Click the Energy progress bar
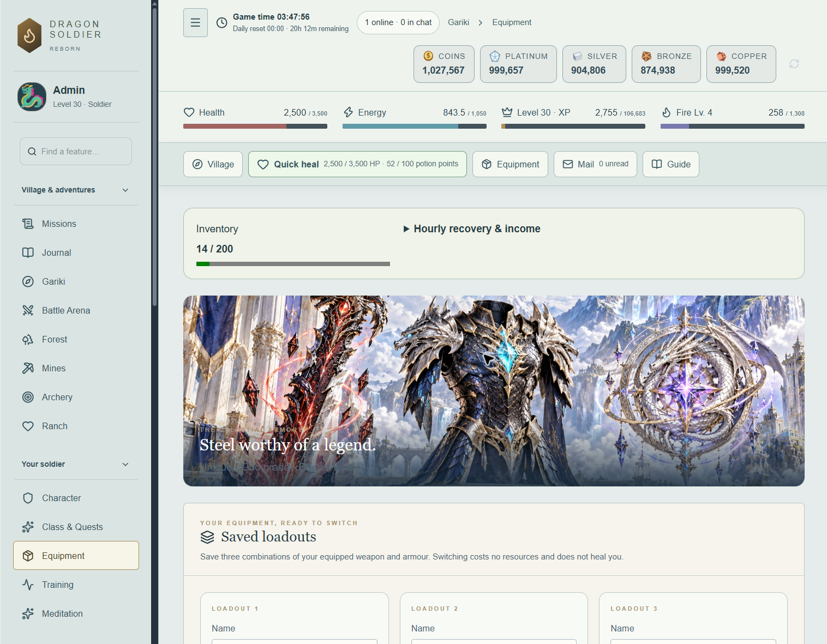Viewport: 827px width, 644px height. point(415,126)
